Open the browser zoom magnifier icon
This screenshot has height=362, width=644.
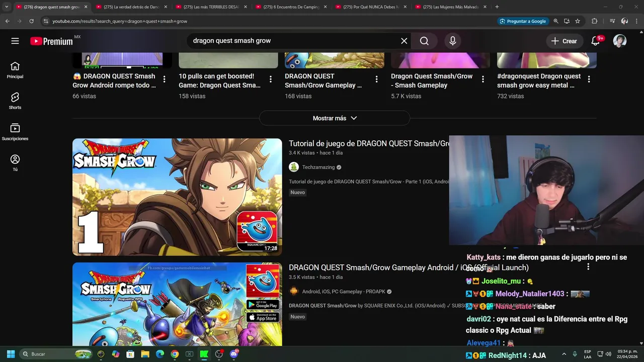(556, 21)
